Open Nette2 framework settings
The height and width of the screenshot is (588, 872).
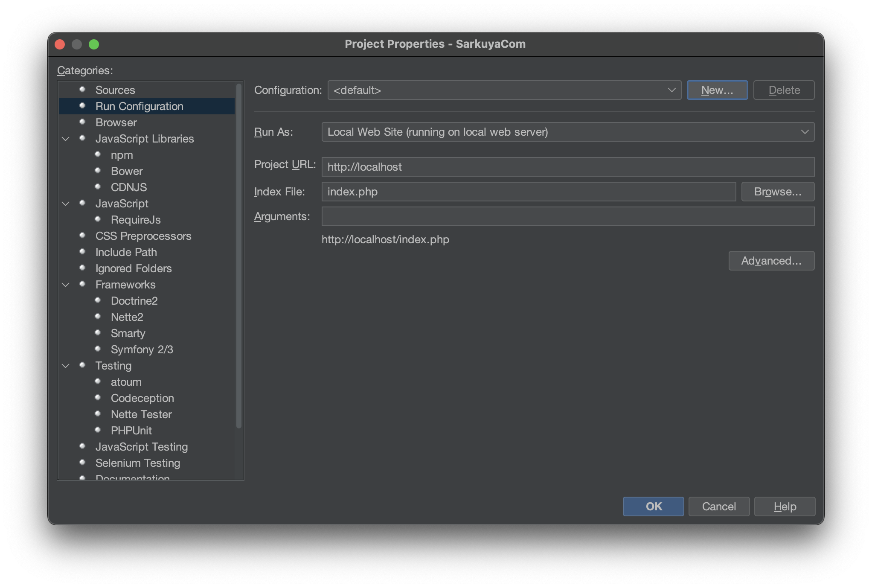(127, 317)
